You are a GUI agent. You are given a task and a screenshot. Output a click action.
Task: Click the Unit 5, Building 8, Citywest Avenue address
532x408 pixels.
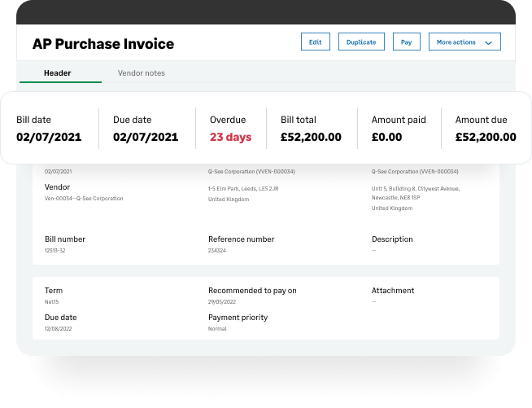pyautogui.click(x=416, y=189)
